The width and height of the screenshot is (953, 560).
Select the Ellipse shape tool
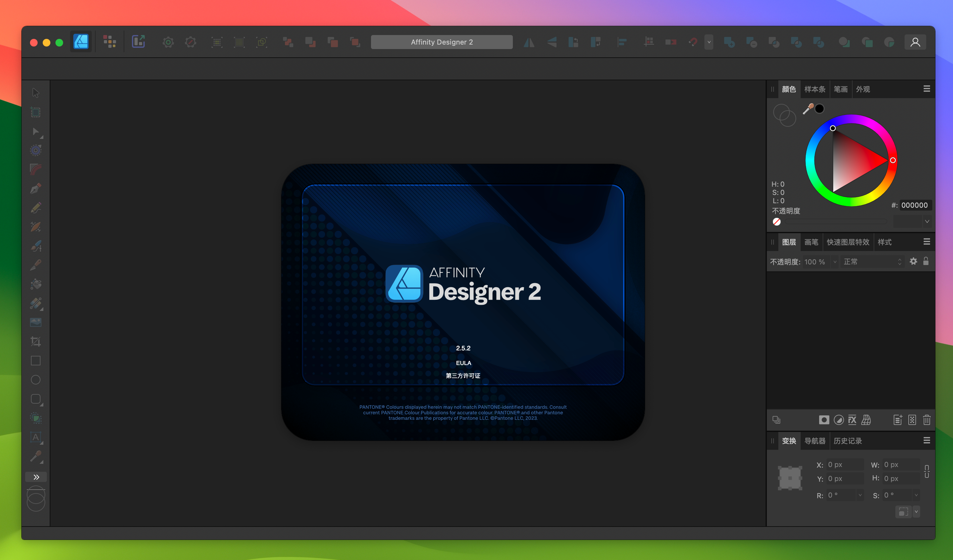[37, 380]
